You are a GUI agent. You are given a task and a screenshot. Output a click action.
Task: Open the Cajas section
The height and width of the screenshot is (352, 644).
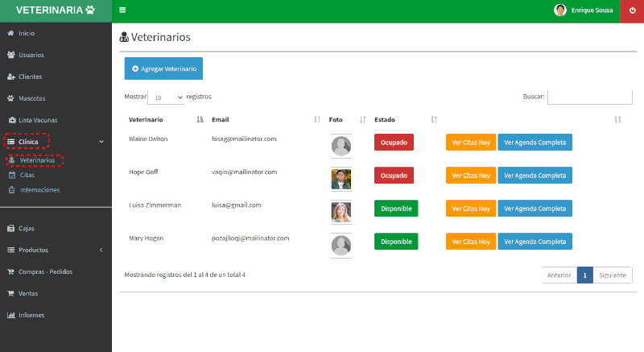(26, 228)
